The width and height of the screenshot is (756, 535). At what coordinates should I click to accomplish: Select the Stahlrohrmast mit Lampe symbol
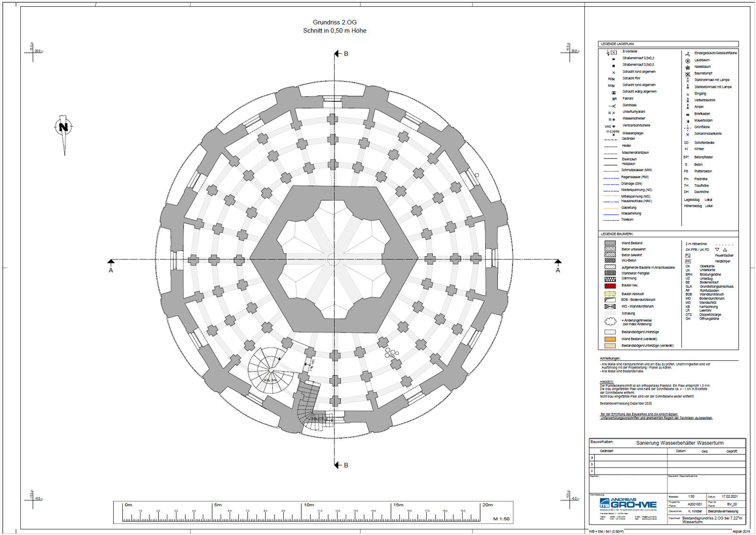pos(688,81)
